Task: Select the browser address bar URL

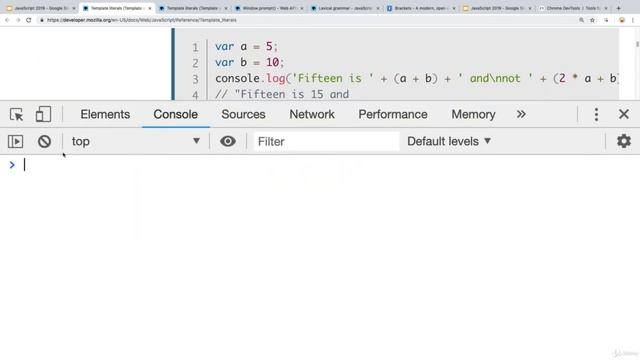Action: point(142,20)
